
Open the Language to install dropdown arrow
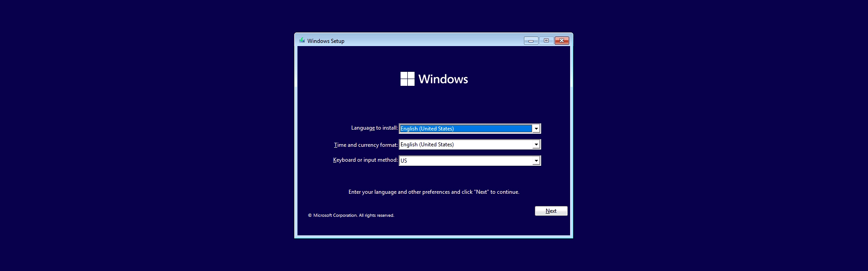pyautogui.click(x=536, y=129)
